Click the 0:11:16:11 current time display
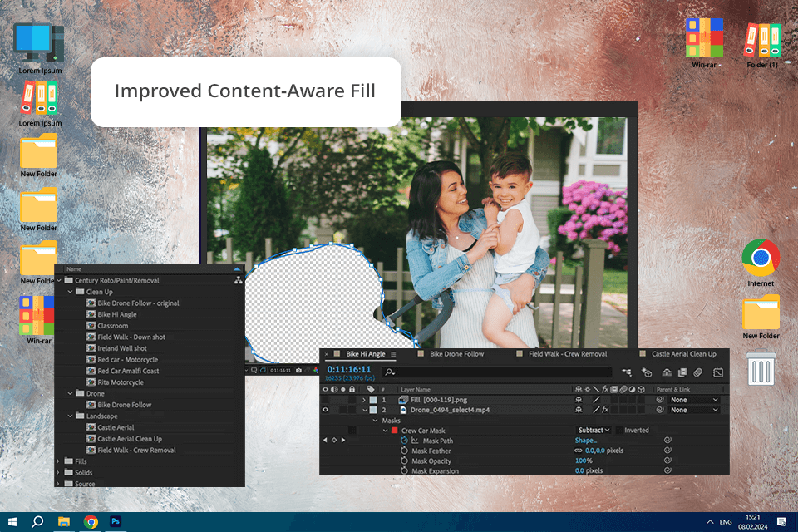The image size is (798, 532). [x=349, y=369]
